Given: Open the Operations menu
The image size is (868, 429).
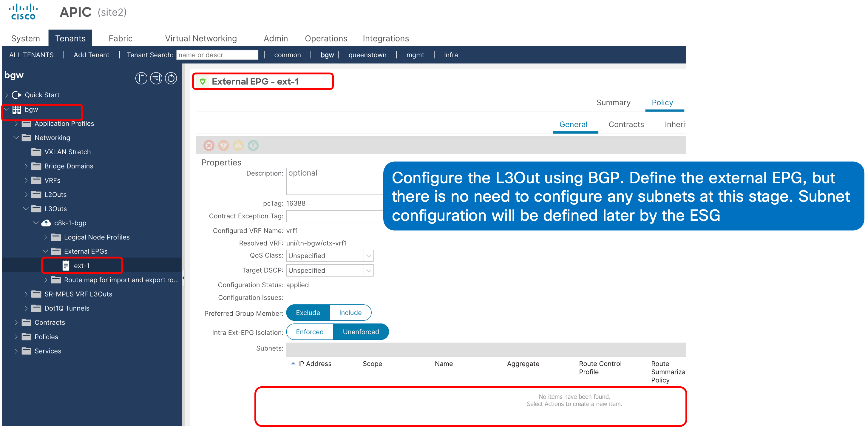Looking at the screenshot, I should (326, 38).
